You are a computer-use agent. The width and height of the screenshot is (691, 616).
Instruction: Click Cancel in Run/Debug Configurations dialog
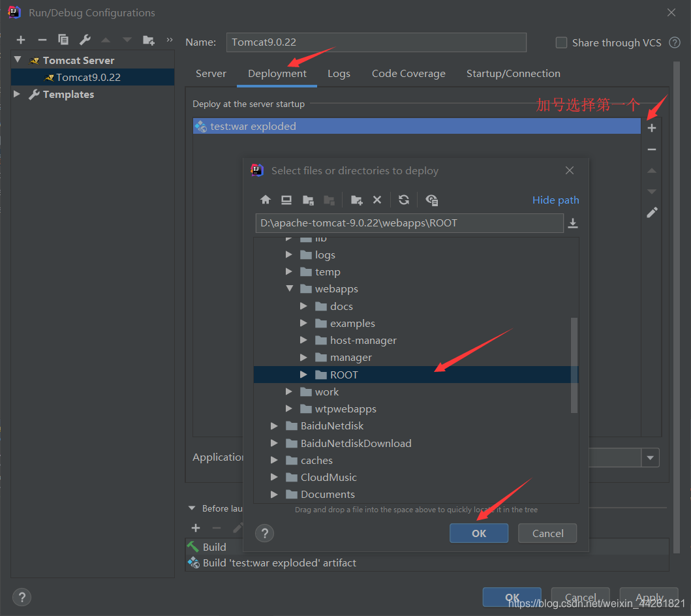[x=580, y=598]
